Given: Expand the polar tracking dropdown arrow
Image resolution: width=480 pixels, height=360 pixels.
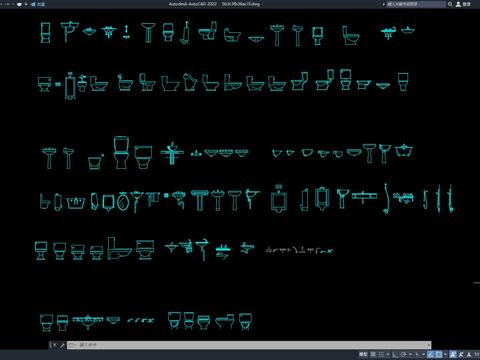Looking at the screenshot, I should coord(410,354).
